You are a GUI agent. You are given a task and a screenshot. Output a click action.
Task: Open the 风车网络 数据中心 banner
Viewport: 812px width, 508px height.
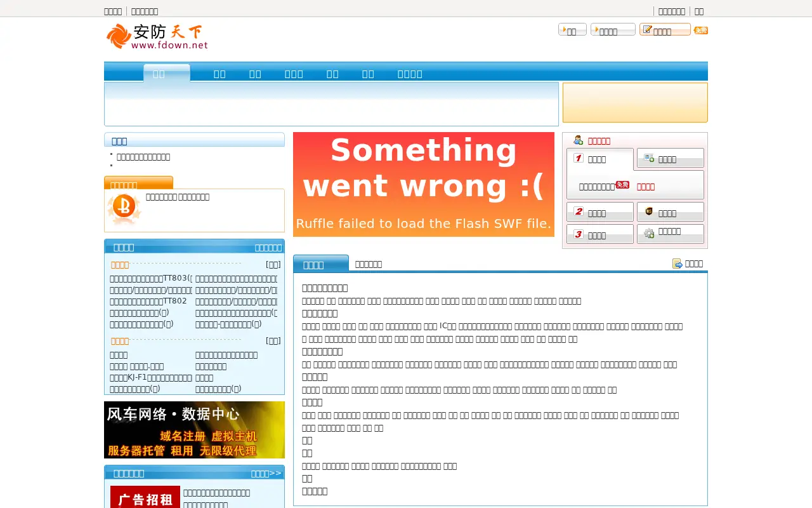tap(194, 430)
